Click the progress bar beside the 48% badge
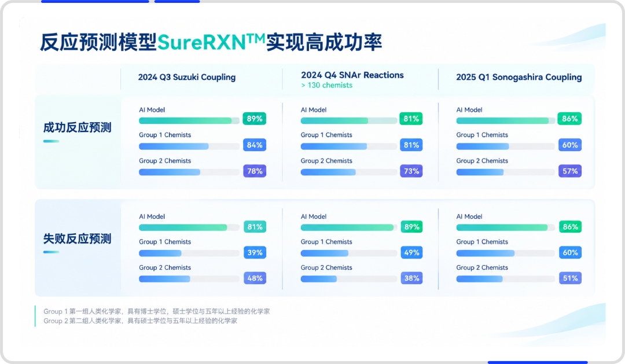The width and height of the screenshot is (625, 364). [189, 279]
